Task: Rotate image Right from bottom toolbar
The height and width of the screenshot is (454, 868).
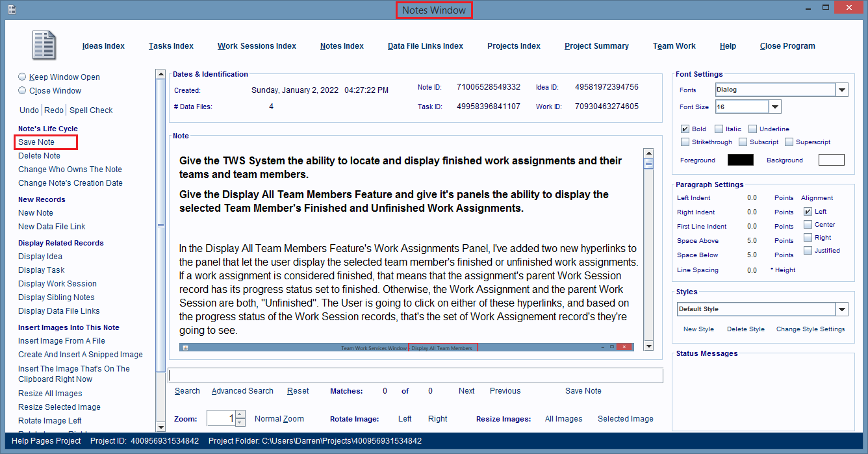Action: click(x=437, y=419)
